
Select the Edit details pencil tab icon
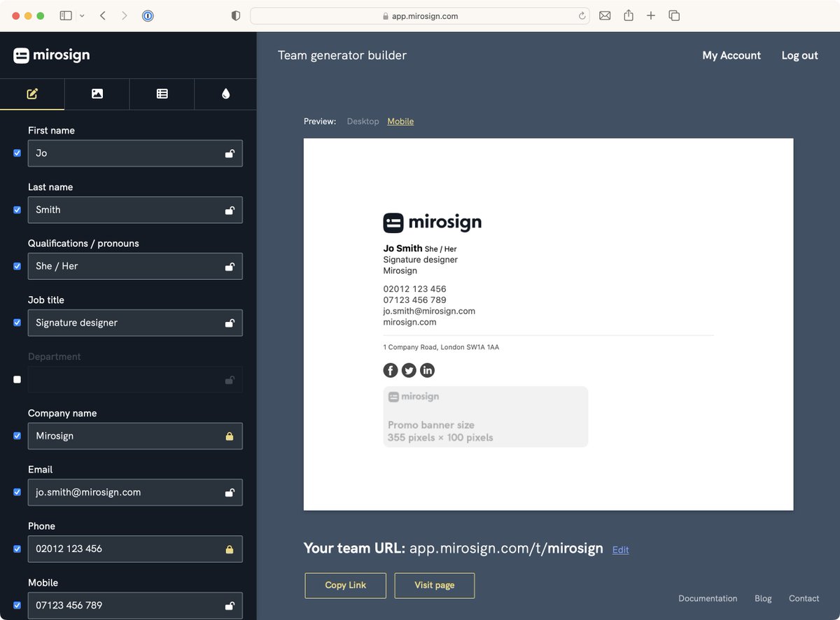[32, 93]
